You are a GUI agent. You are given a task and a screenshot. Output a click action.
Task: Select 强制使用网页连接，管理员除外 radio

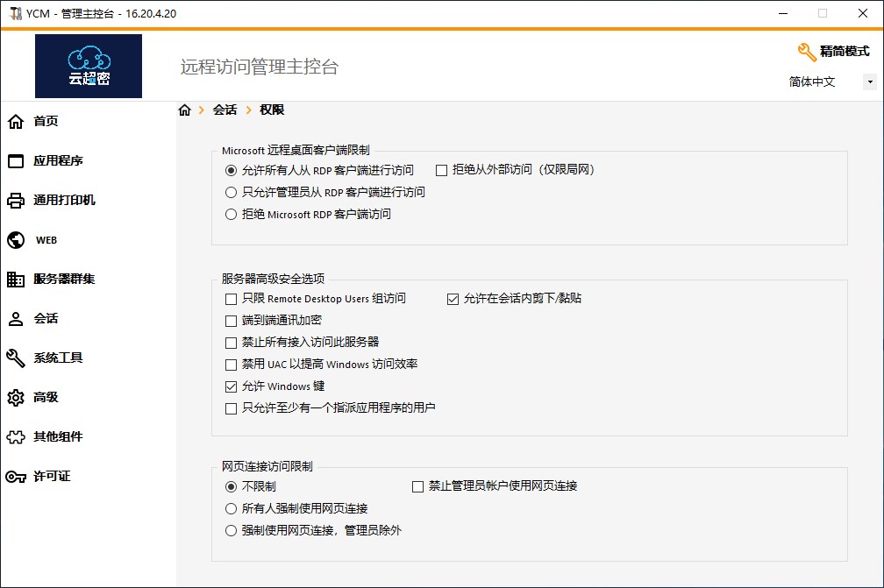pos(231,530)
